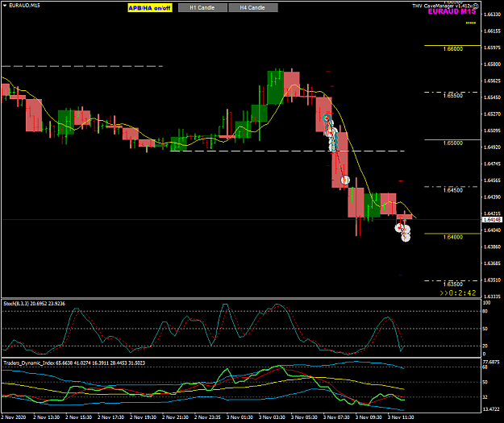Image resolution: width=504 pixels, height=423 pixels.
Task: Click the countdown timer >>0:2:42
Action: coord(458,293)
